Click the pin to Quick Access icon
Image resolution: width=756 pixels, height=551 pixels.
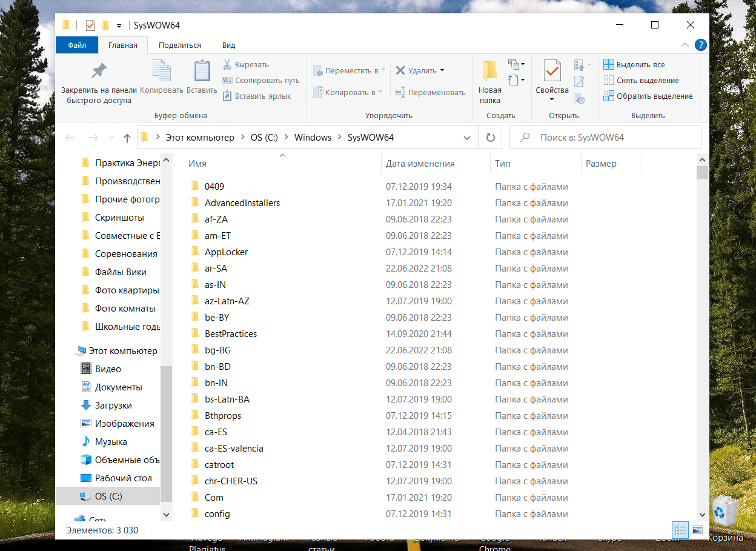(x=99, y=72)
